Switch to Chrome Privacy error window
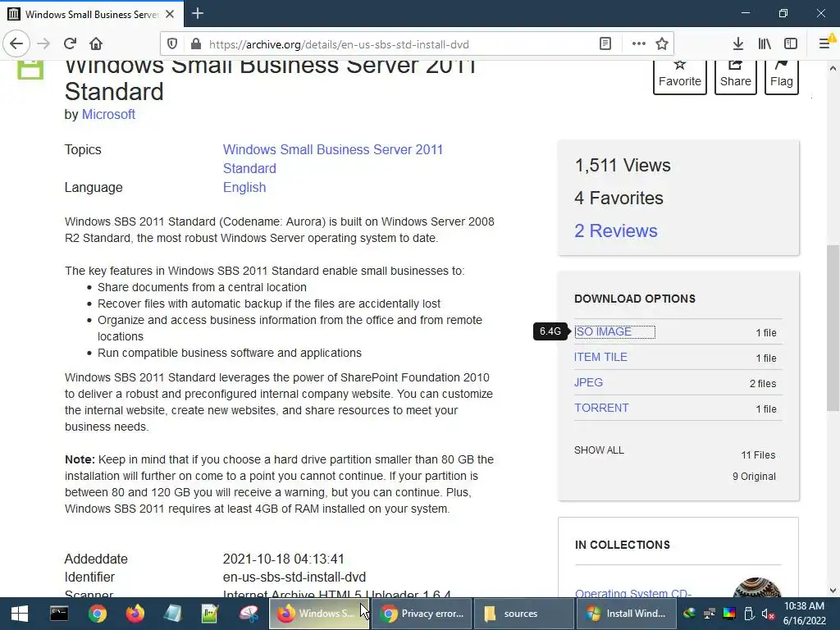 click(x=422, y=614)
